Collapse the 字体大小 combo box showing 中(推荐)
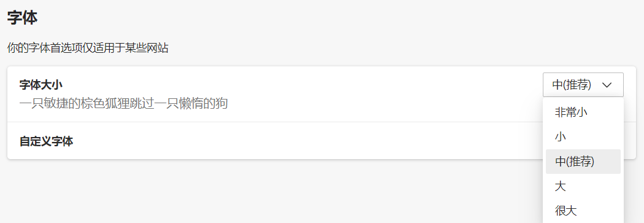Screen dimensions: 644x223 point(583,85)
